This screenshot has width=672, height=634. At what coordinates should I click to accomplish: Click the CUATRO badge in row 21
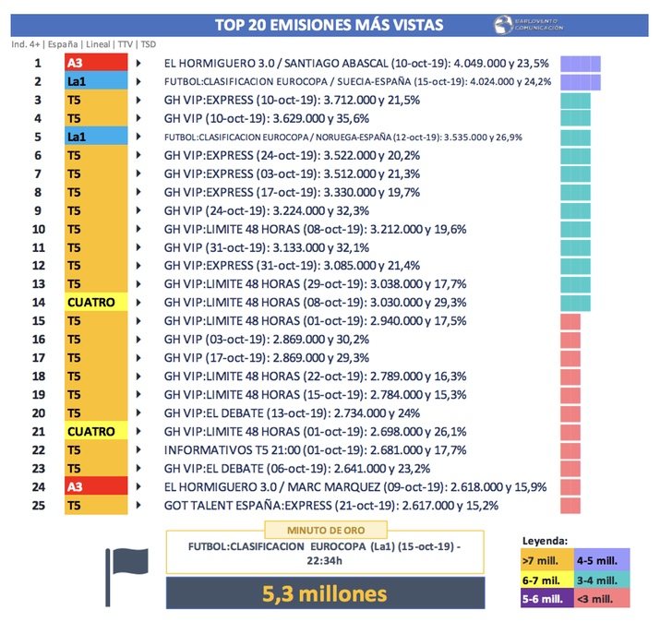(95, 431)
